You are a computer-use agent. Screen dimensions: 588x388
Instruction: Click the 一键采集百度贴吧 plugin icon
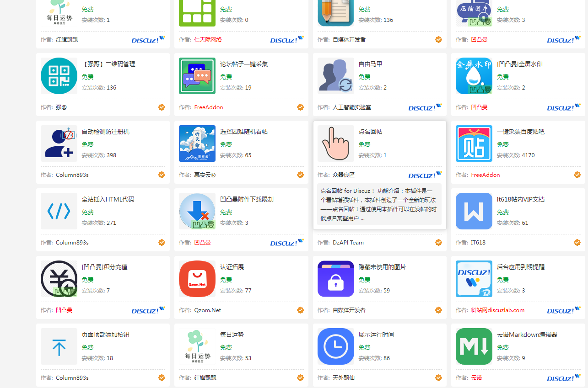pyautogui.click(x=474, y=144)
